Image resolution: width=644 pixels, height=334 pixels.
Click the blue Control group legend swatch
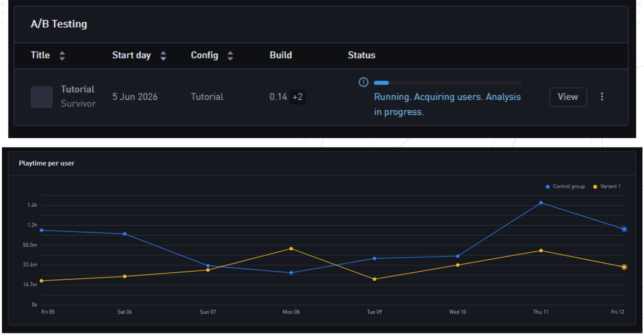[x=548, y=186]
